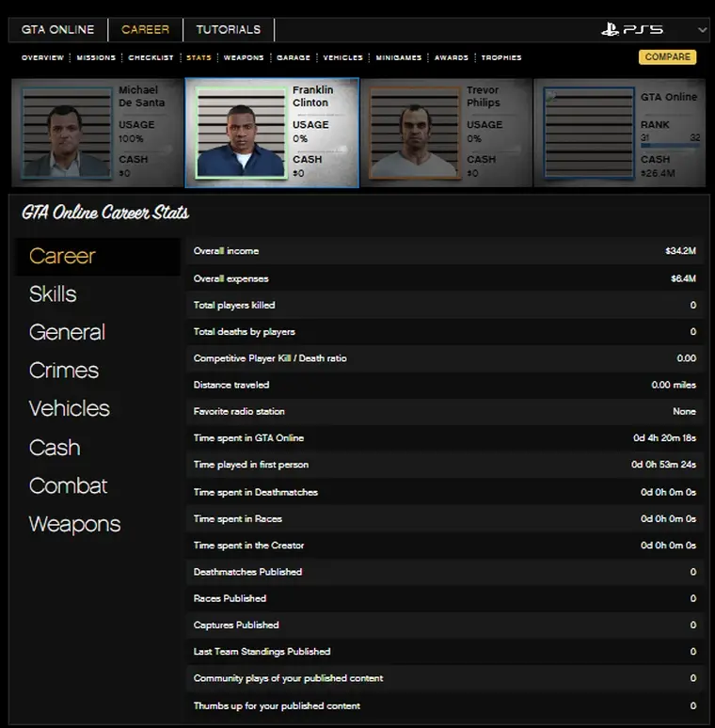This screenshot has width=715, height=728.
Task: Select the GTA Online character portrait
Action: [589, 133]
